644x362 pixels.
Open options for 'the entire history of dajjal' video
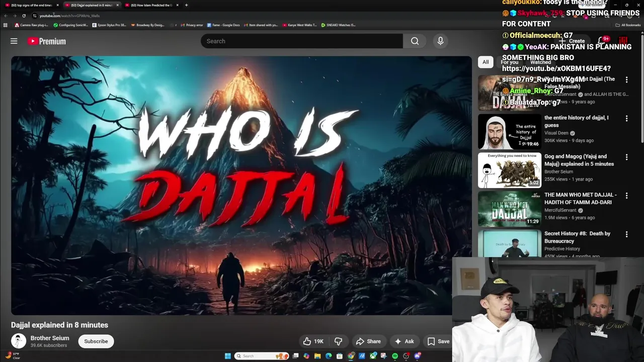626,119
